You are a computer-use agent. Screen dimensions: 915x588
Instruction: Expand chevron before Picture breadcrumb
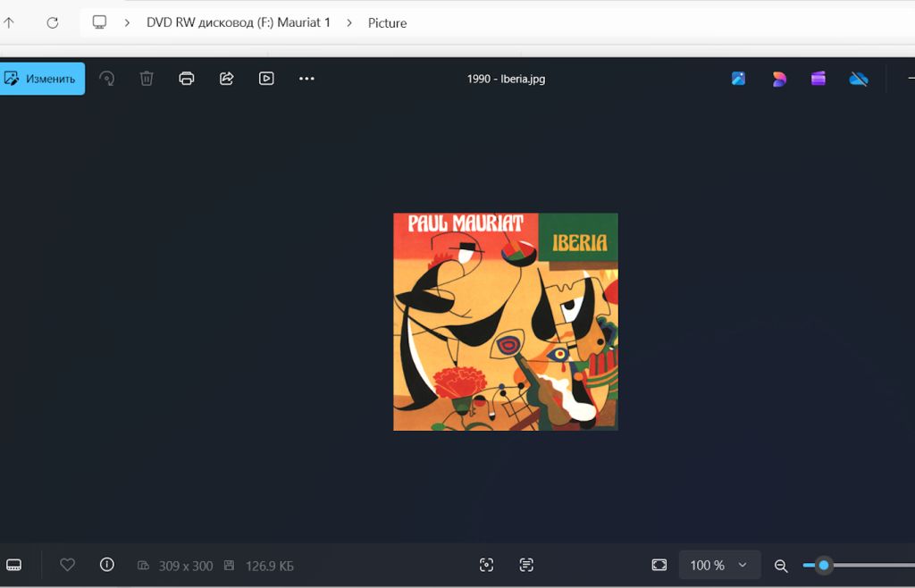349,22
